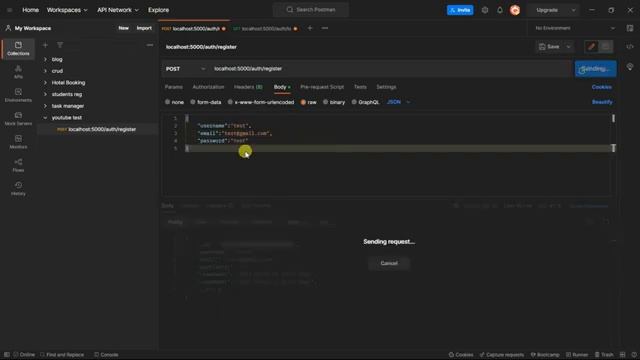Switch to the Tests tab
Viewport: 640px width, 360px height.
(360, 87)
